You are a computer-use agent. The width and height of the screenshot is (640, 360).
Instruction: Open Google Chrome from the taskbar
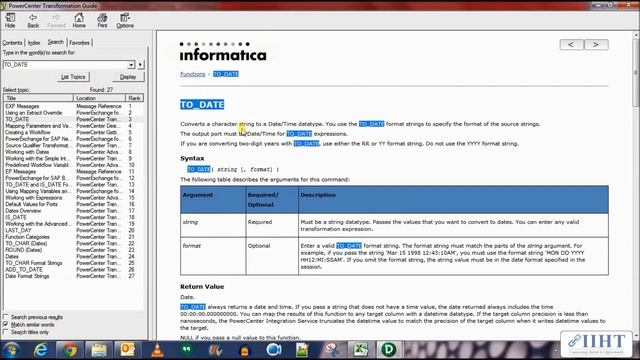pyautogui.click(x=69, y=350)
